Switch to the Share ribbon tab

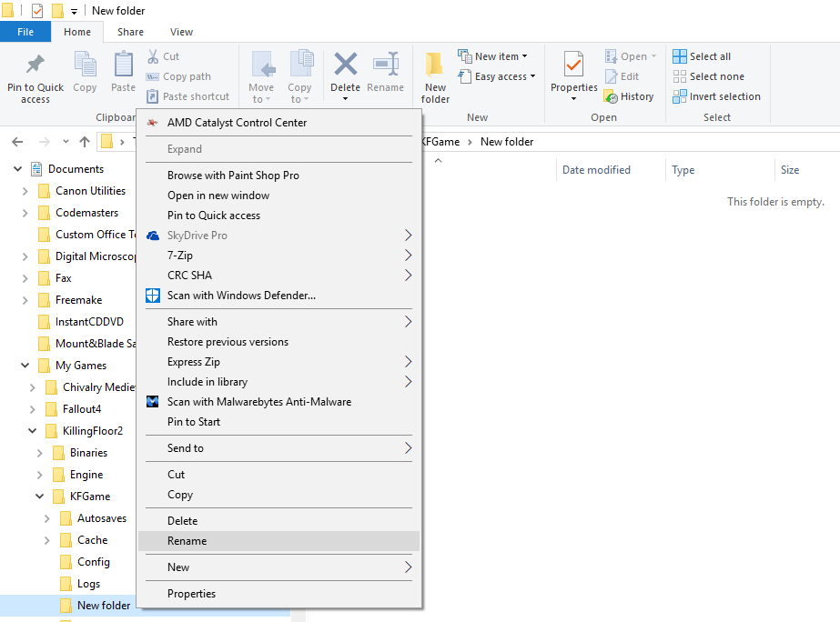(x=130, y=32)
